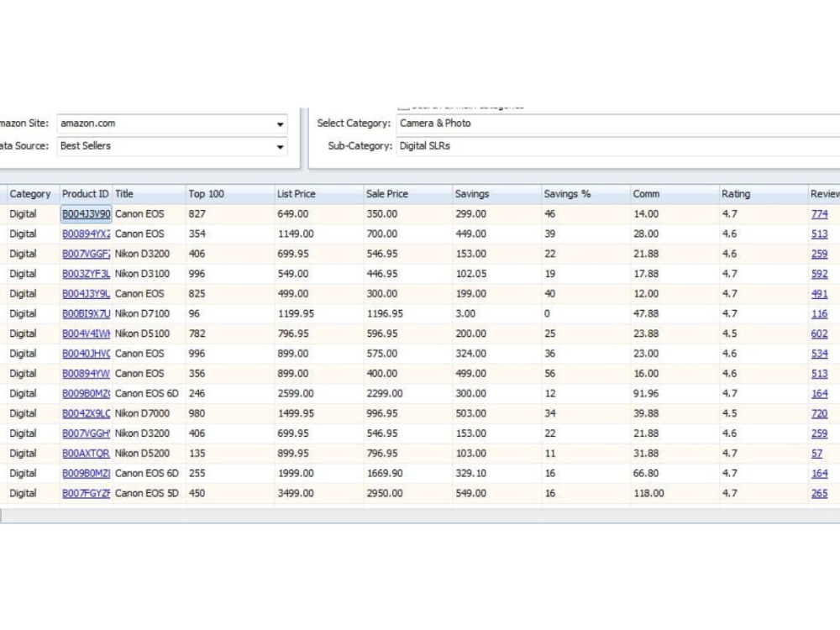This screenshot has width=840, height=630.
Task: Click the list price cell 2599.00
Action: coord(319,394)
